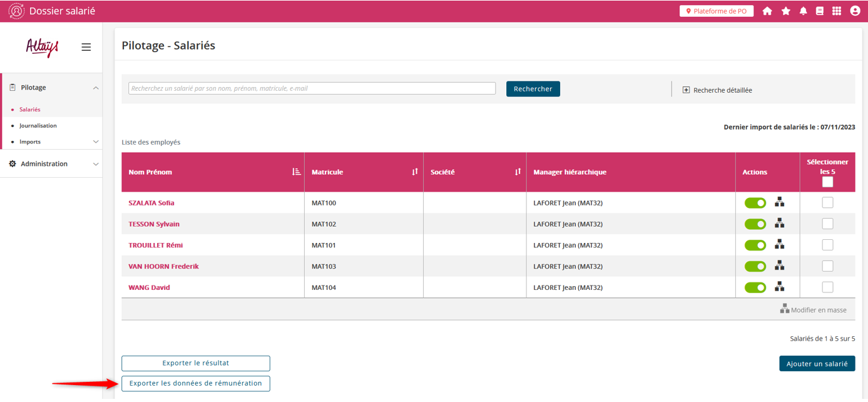Expand the Administration section
868x402 pixels.
96,164
